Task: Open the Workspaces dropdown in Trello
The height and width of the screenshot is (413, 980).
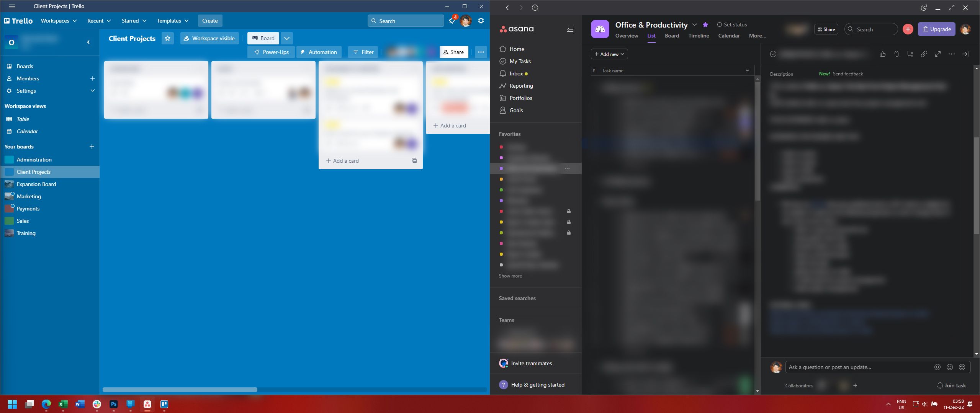Action: (59, 21)
